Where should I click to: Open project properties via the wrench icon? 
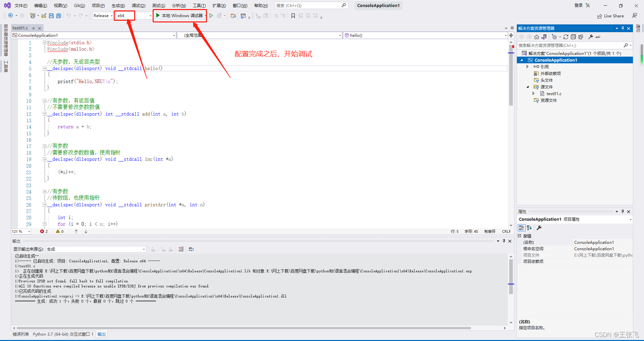pyautogui.click(x=591, y=37)
